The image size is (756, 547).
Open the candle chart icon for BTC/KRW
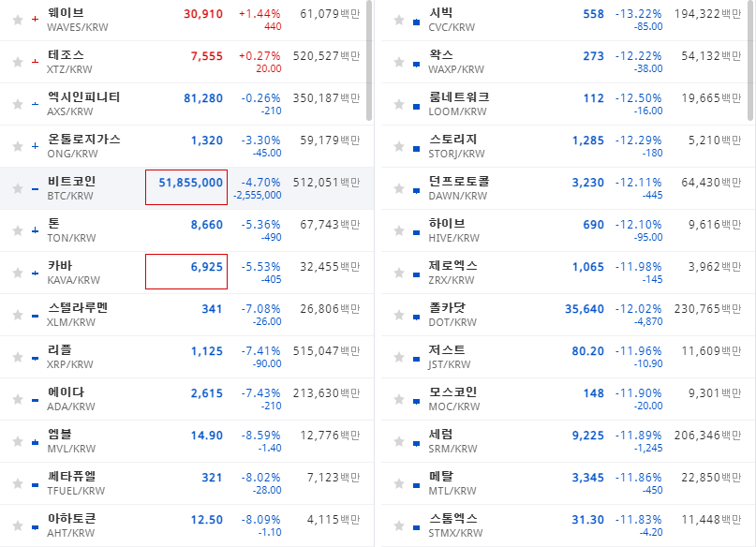pyautogui.click(x=35, y=189)
